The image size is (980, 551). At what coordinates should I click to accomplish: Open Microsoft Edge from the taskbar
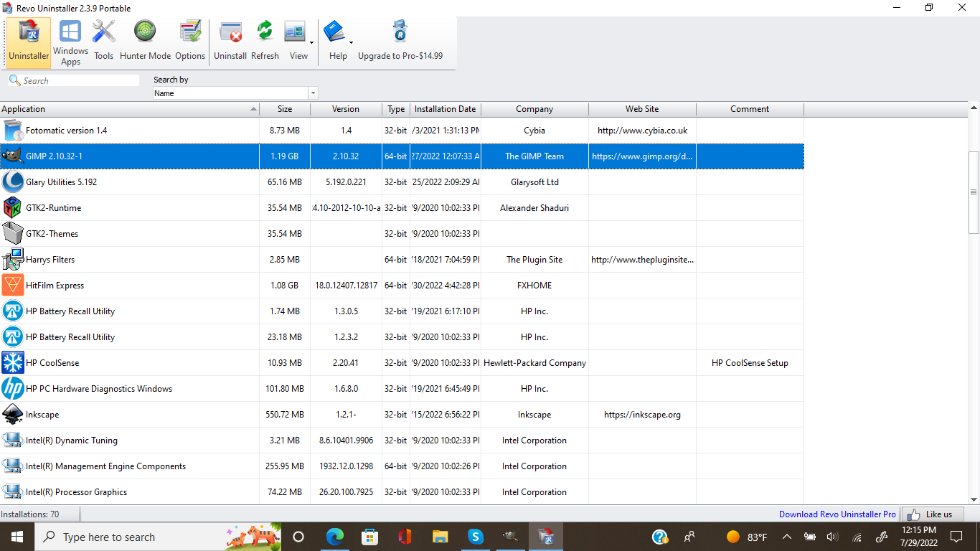[334, 537]
